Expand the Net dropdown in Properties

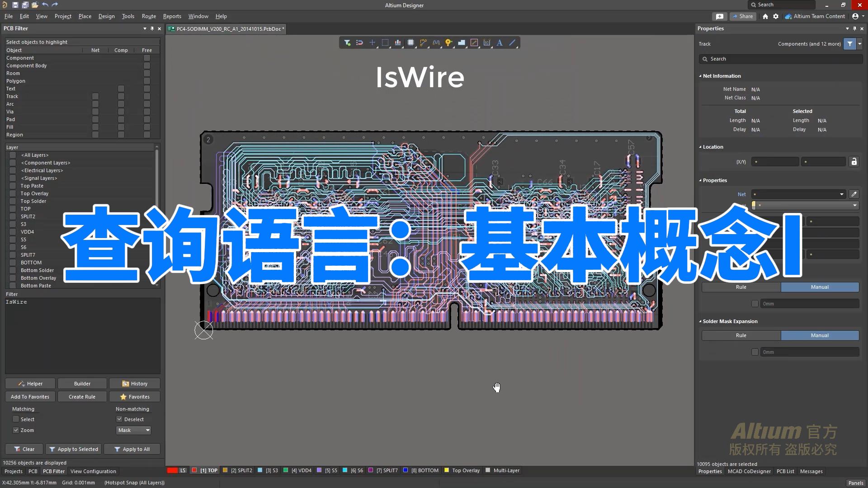point(842,194)
